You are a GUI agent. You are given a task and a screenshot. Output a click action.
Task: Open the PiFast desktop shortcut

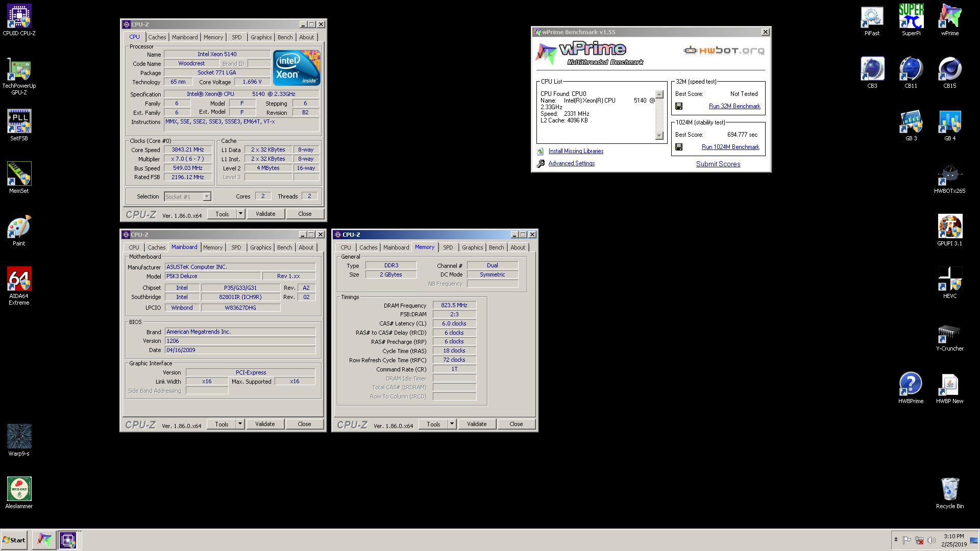[x=872, y=20]
